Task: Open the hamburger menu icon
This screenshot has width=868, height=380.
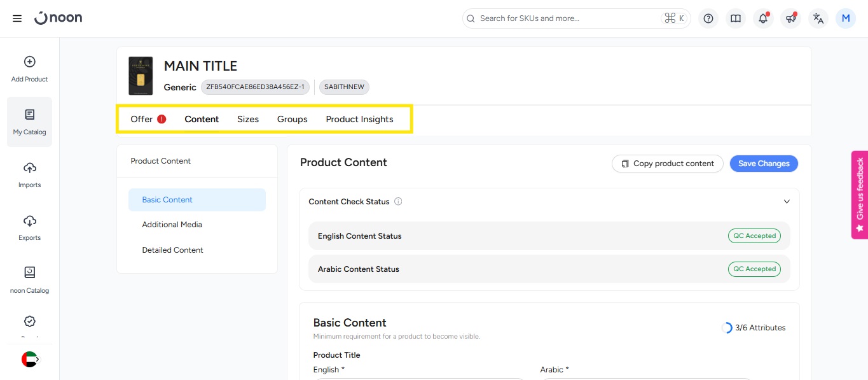Action: point(17,18)
